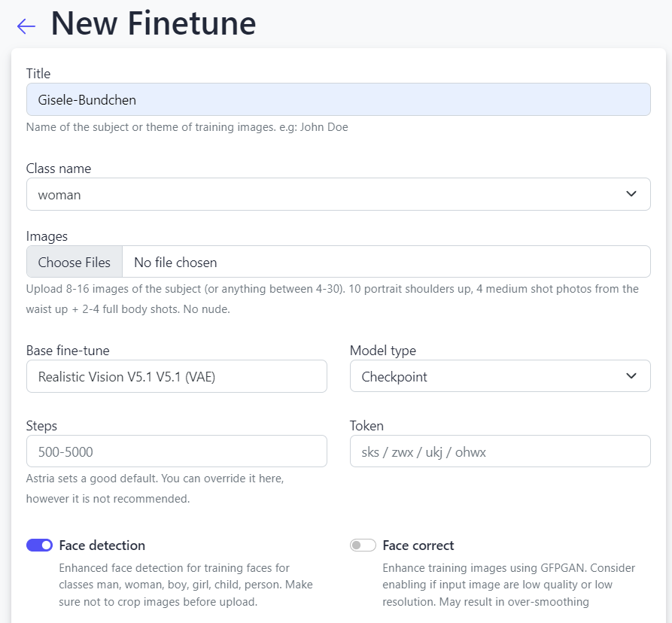Click the 'Class name' field label

pos(59,169)
